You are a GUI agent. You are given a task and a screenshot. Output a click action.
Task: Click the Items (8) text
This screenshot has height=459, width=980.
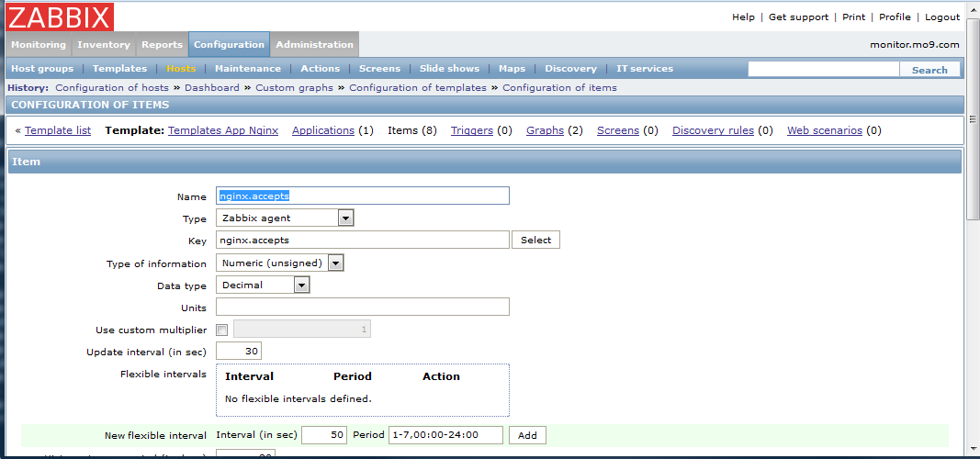(x=411, y=130)
